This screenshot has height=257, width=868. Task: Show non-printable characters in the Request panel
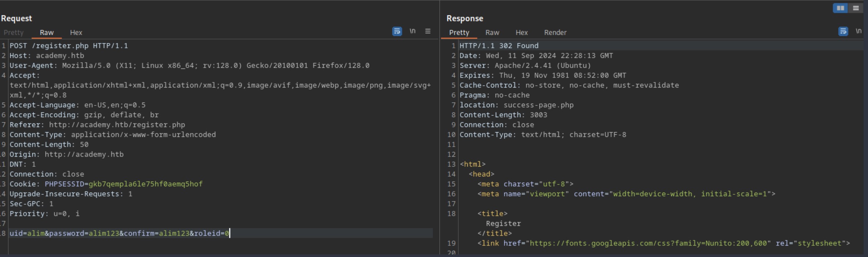click(413, 31)
